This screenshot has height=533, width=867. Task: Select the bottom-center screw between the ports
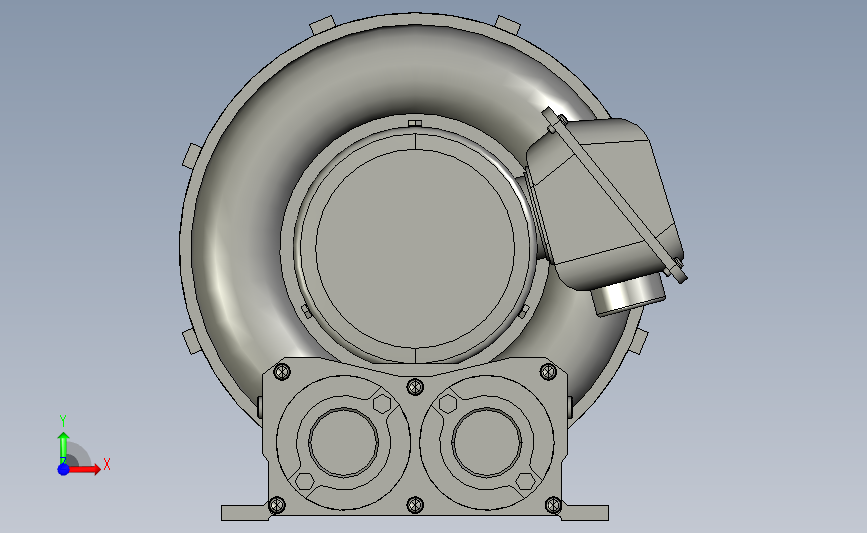(x=415, y=504)
